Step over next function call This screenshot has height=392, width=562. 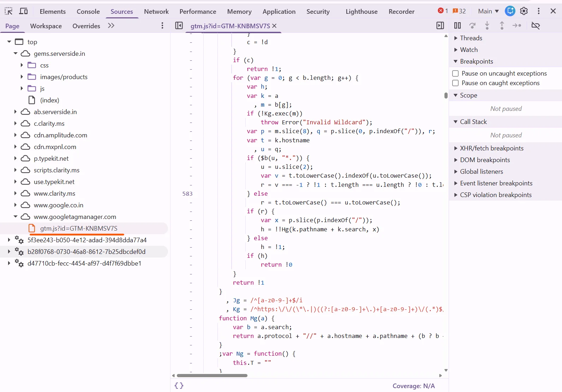tap(472, 25)
